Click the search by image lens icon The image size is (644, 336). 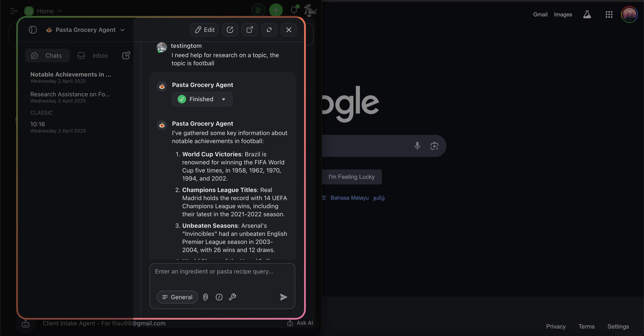[x=434, y=146]
